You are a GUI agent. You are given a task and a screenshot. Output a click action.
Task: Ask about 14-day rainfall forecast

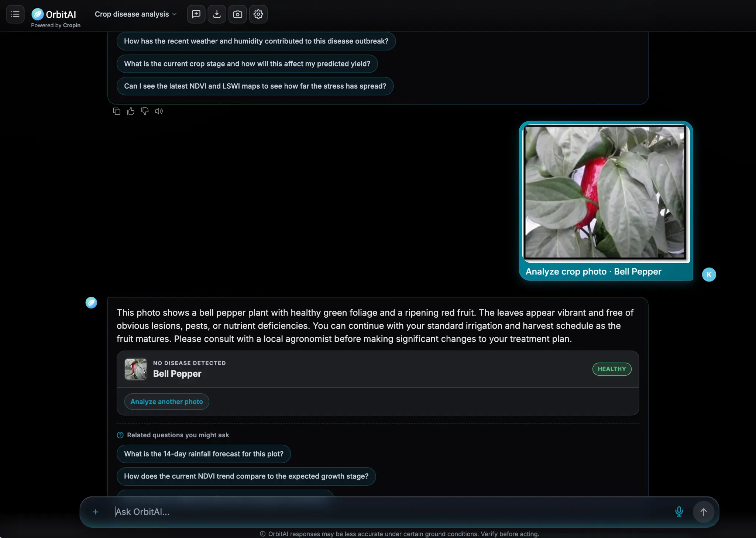[x=204, y=454]
